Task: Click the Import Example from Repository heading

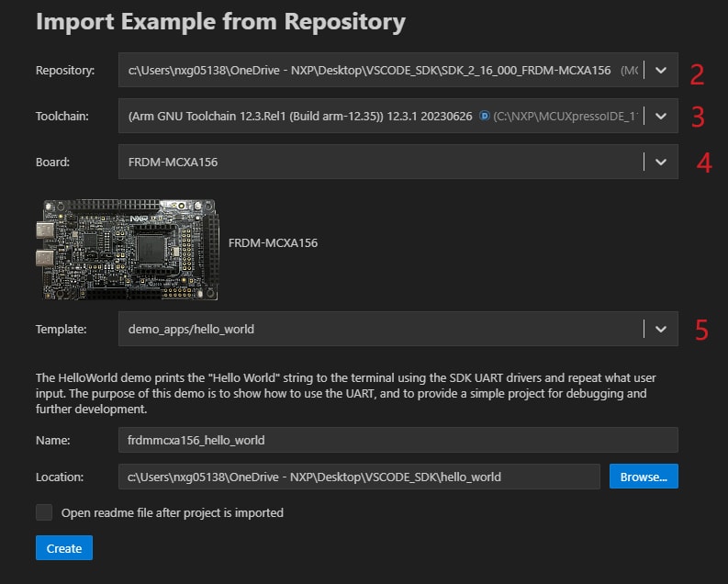Action: pyautogui.click(x=220, y=21)
